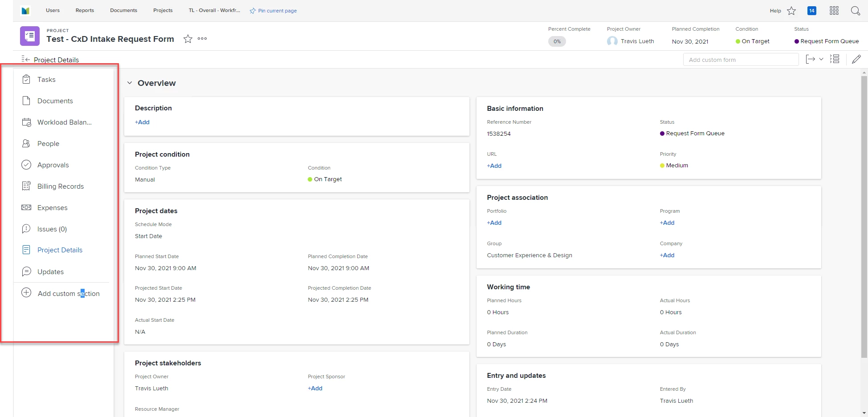The width and height of the screenshot is (868, 417).
Task: Click the export arrow icon
Action: (811, 59)
